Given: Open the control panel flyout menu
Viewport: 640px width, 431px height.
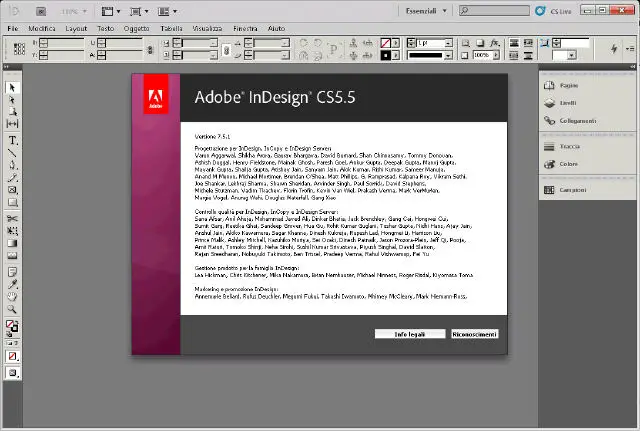Looking at the screenshot, I should (x=630, y=49).
